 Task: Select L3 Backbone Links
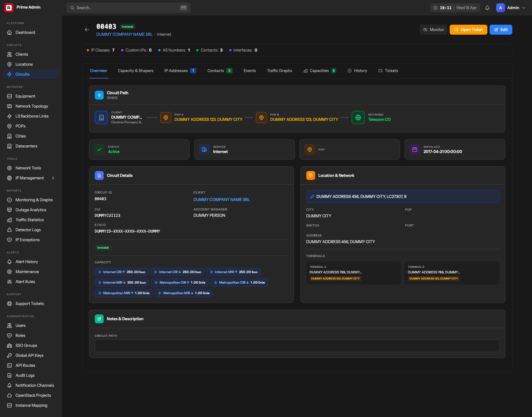32,116
